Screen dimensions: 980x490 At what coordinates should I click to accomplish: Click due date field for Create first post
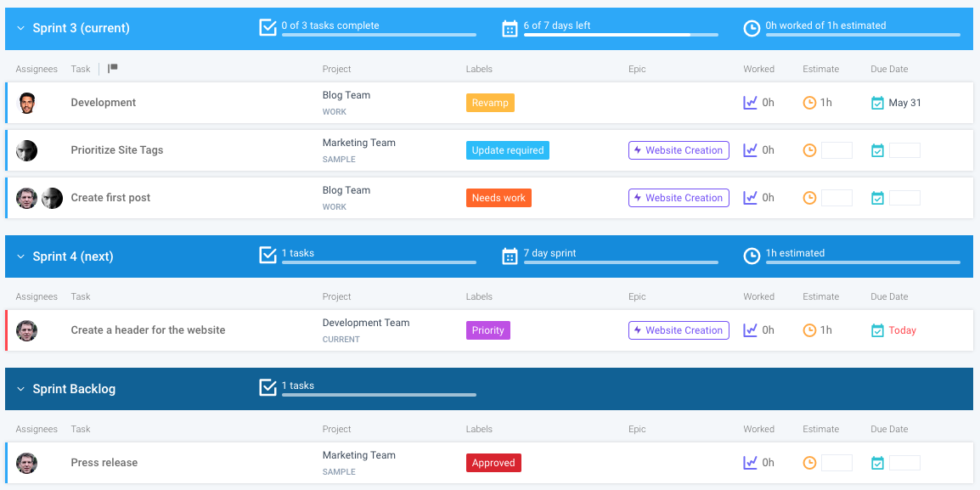(x=905, y=198)
